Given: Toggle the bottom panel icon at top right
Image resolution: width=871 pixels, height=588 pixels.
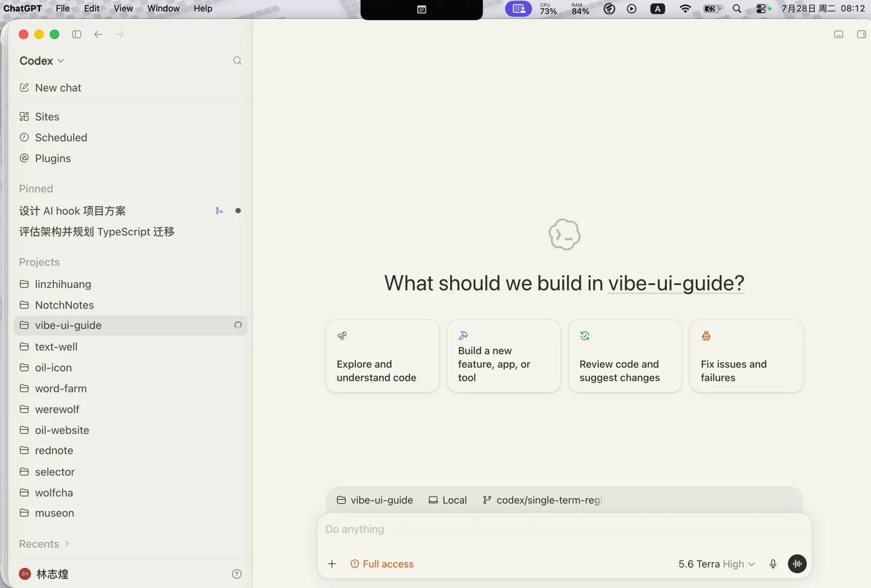Looking at the screenshot, I should click(x=839, y=34).
